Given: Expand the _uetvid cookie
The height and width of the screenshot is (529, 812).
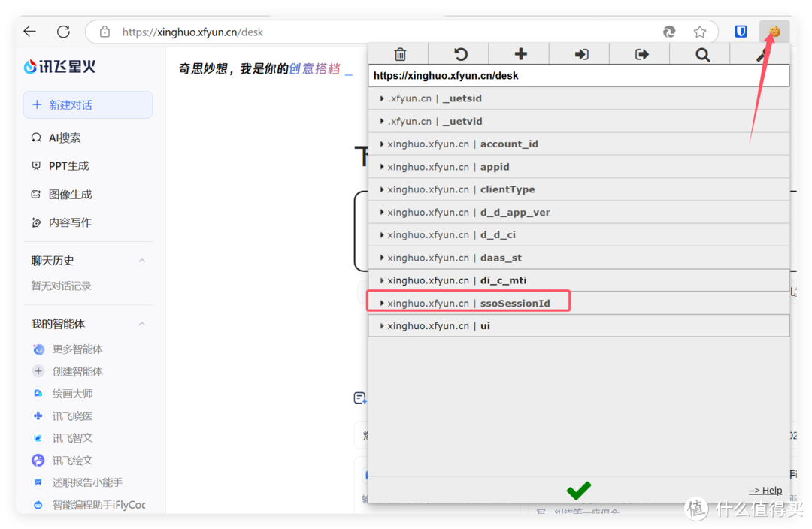Looking at the screenshot, I should coord(578,121).
